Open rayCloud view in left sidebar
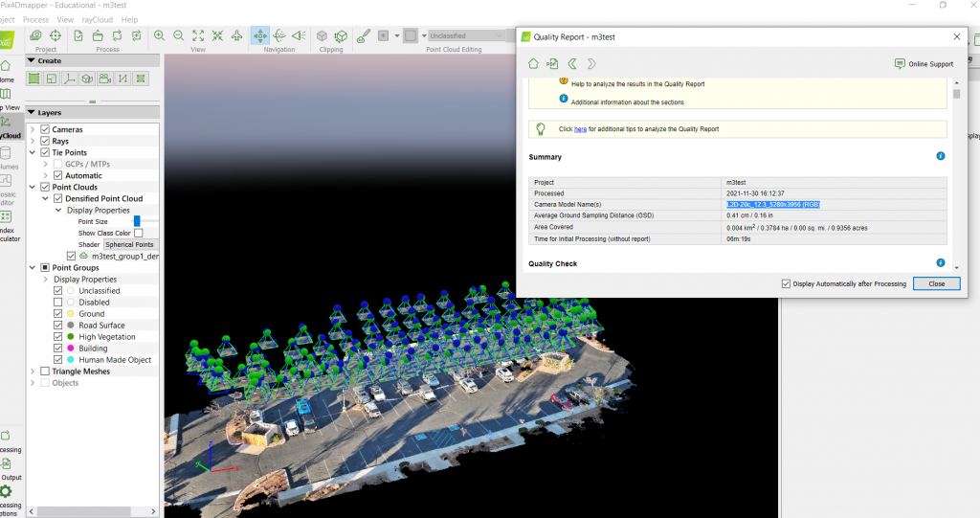Screen dimensions: 980x518 8,125
